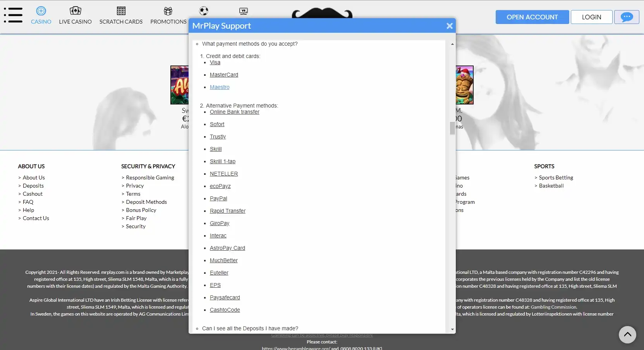Open the hamburger menu icon
This screenshot has height=350, width=644.
[x=13, y=15]
